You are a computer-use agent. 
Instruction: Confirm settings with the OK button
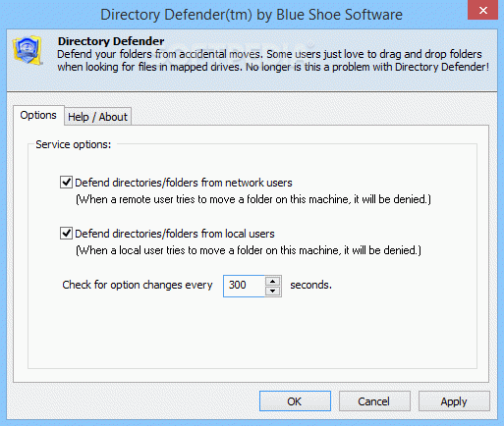point(295,401)
